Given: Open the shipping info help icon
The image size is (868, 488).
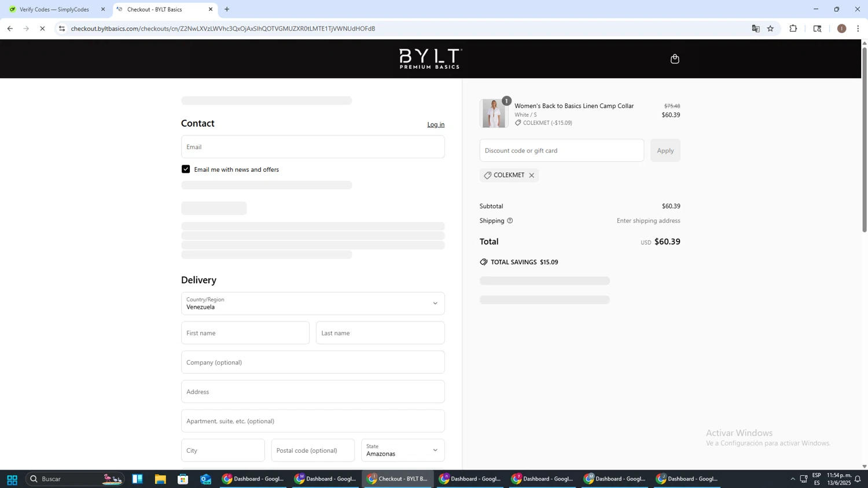Looking at the screenshot, I should click(x=510, y=221).
